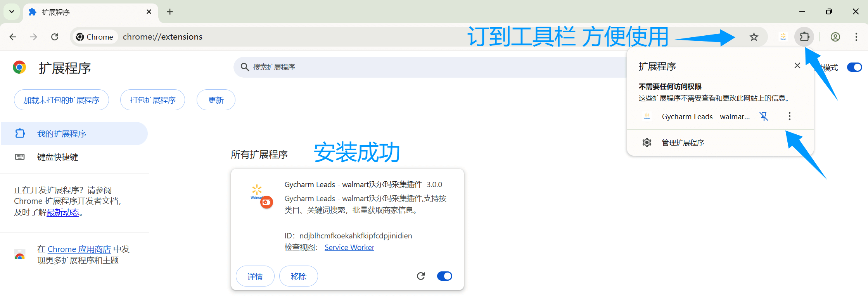Click the browser reload page button
868x304 pixels.
[x=55, y=37]
